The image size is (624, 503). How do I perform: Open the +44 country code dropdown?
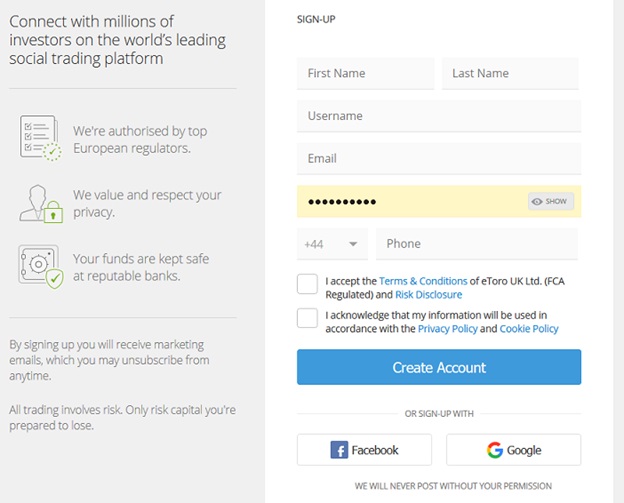(332, 244)
